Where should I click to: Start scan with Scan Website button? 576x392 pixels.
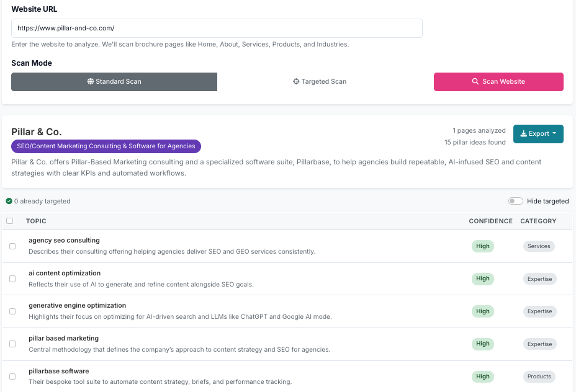pos(498,81)
